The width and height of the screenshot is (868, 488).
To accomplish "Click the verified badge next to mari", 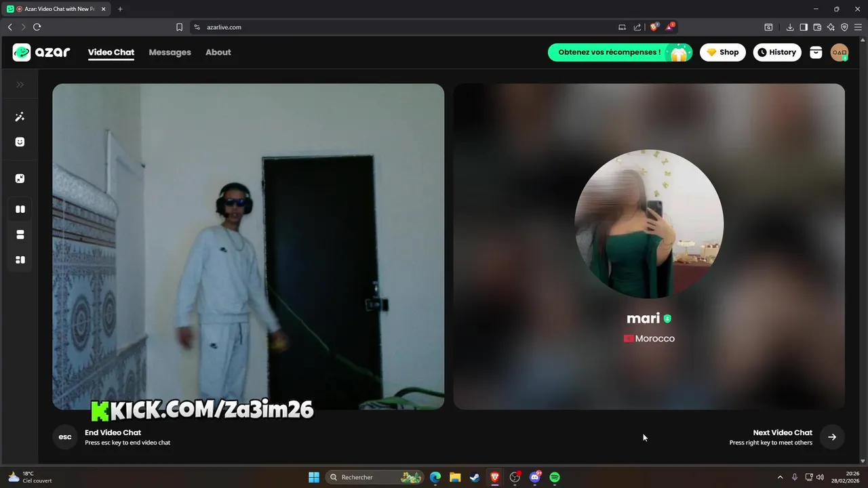I will (667, 319).
